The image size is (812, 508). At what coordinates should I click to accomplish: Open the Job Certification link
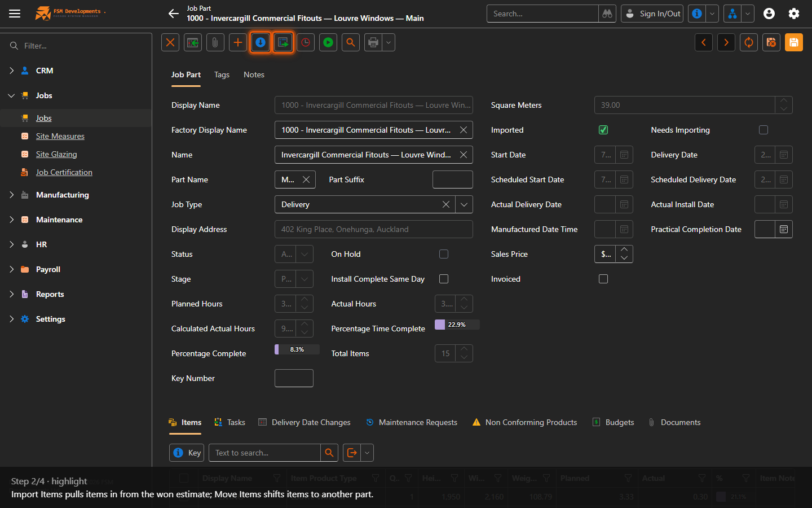coord(64,172)
